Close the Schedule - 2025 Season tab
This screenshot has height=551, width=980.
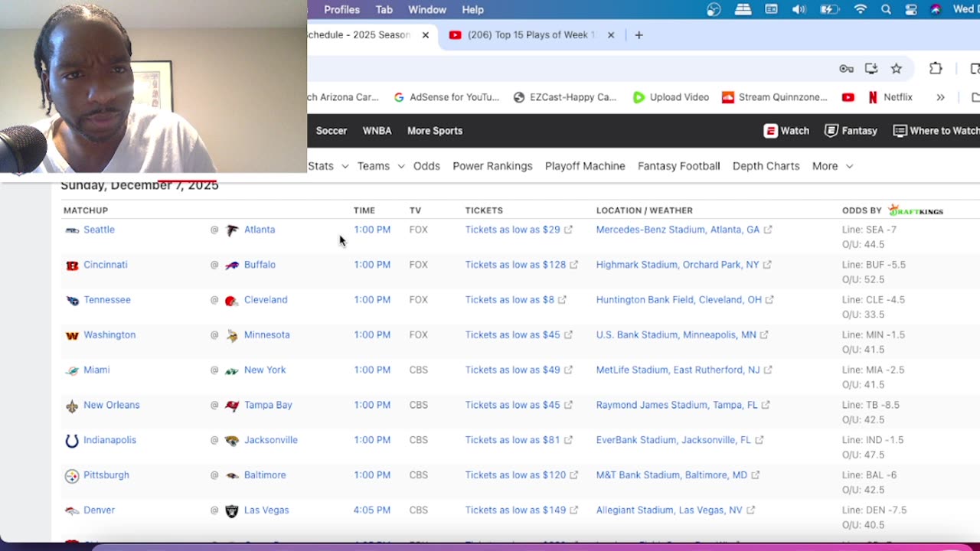[426, 35]
